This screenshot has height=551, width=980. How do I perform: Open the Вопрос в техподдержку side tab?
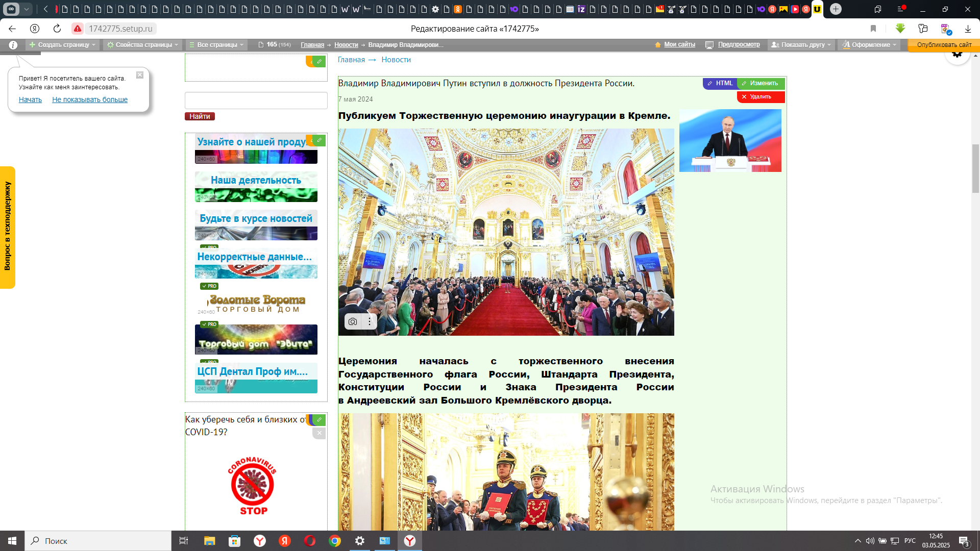coord(8,227)
